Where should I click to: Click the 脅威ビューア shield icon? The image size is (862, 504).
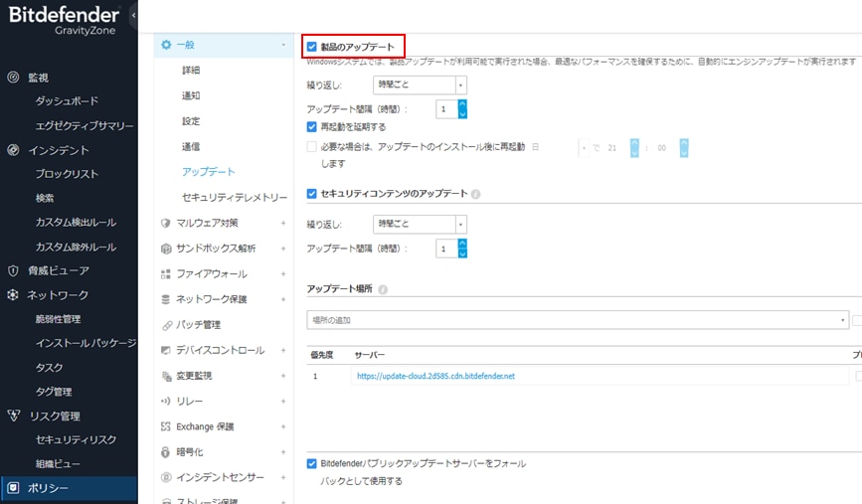pos(13,270)
